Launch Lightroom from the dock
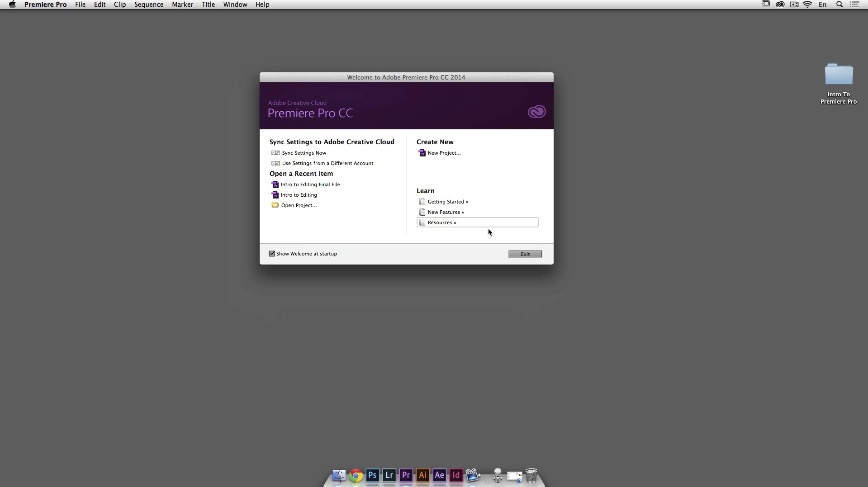This screenshot has width=868, height=487. (389, 475)
